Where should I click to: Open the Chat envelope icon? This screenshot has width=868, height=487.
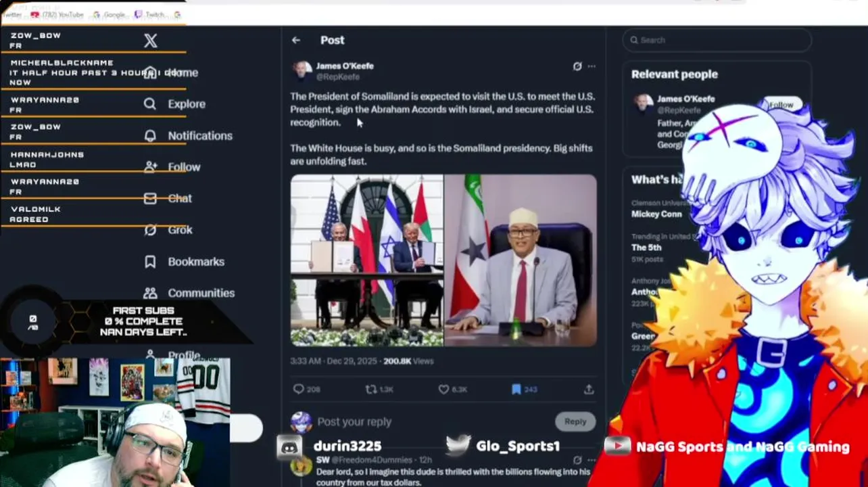tap(150, 198)
